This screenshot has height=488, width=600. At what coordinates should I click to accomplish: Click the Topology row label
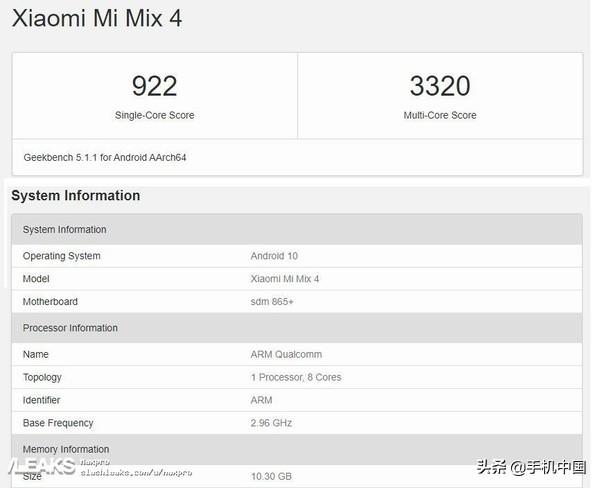tap(42, 377)
